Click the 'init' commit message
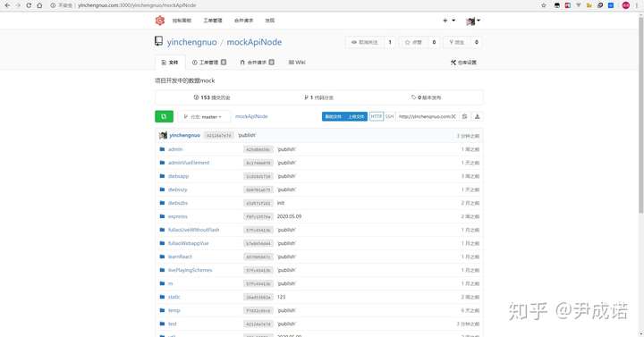The height and width of the screenshot is (337, 644). (281, 203)
